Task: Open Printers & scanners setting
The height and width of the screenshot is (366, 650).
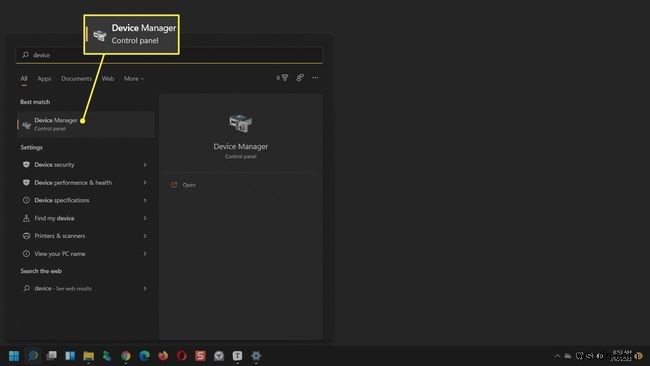Action: [86, 236]
